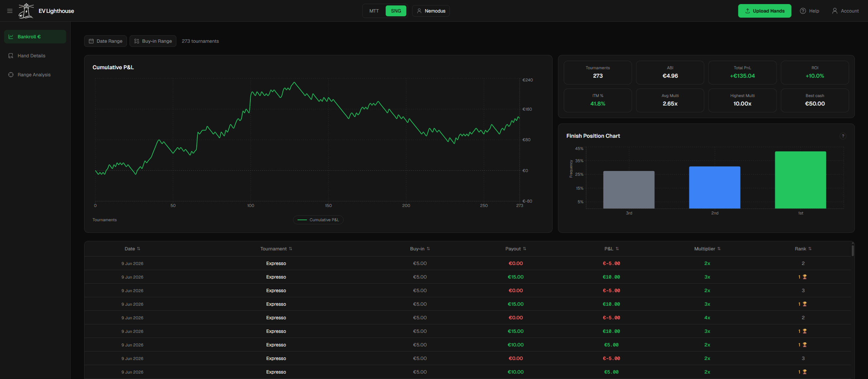Screen dimensions: 868x379
Task: Click the calendar icon in Date Range
Action: [91, 41]
